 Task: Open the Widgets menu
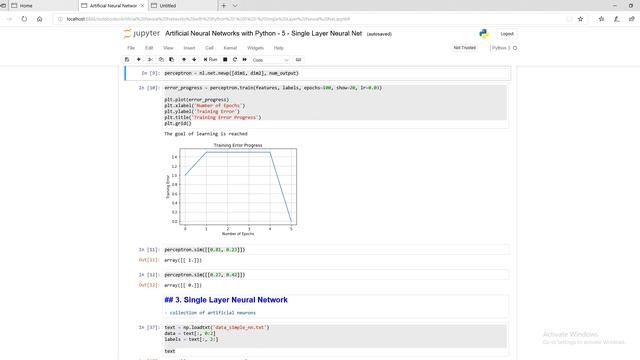[256, 48]
